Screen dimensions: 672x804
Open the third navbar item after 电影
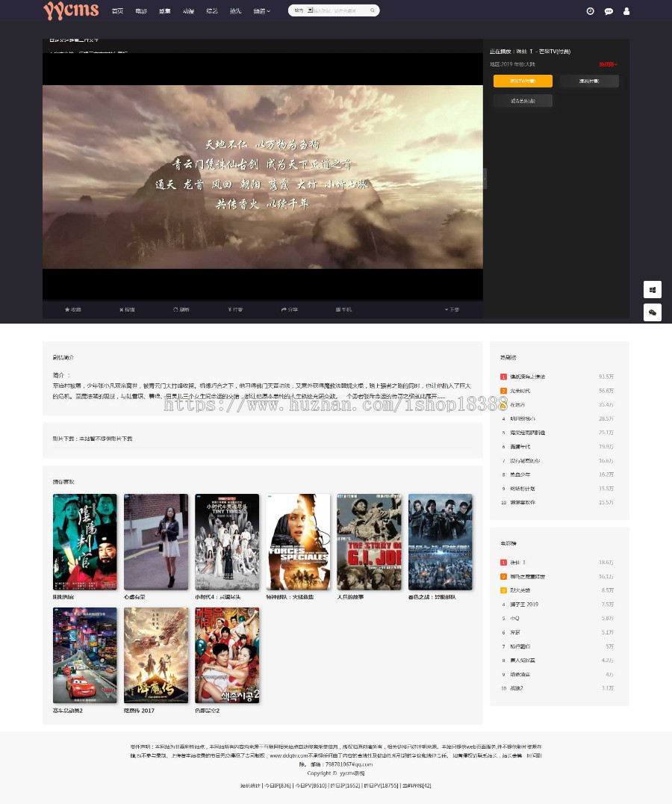tap(164, 11)
